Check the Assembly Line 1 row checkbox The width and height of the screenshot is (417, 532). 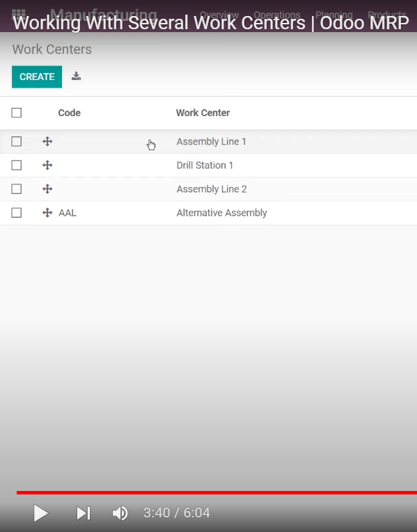pos(16,141)
